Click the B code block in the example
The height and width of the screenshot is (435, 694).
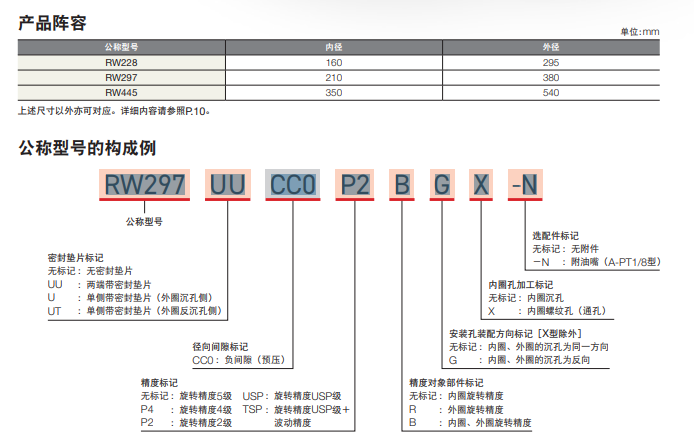pos(401,184)
